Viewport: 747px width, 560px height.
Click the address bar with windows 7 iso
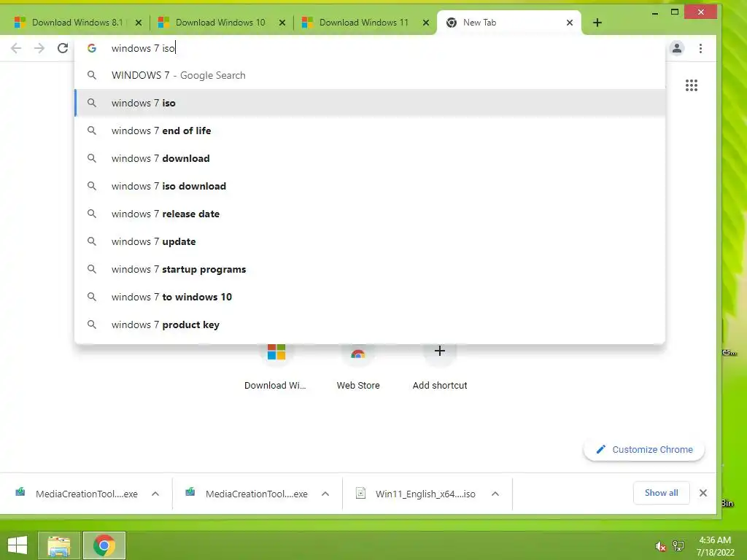[370, 48]
